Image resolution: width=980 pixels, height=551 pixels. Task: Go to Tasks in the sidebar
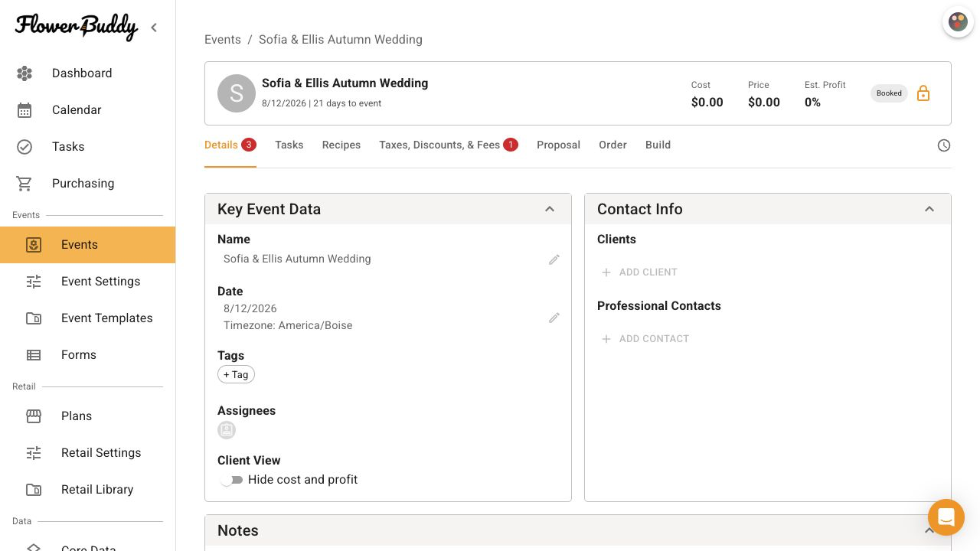tap(87, 147)
